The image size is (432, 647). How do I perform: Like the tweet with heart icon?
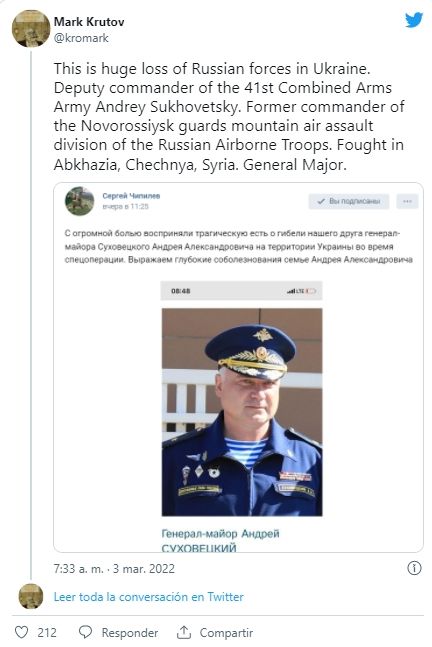[x=21, y=632]
